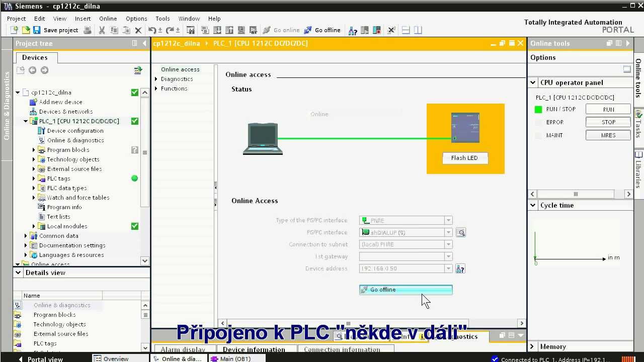644x362 pixels.
Task: Open the Project menu
Action: 16,19
